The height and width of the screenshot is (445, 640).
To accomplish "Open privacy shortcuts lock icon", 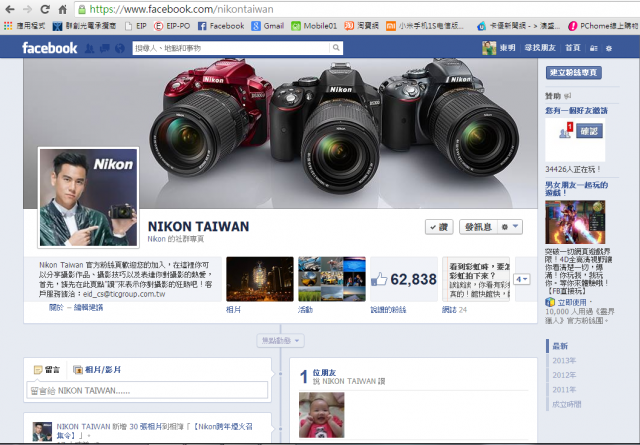I will tap(594, 49).
